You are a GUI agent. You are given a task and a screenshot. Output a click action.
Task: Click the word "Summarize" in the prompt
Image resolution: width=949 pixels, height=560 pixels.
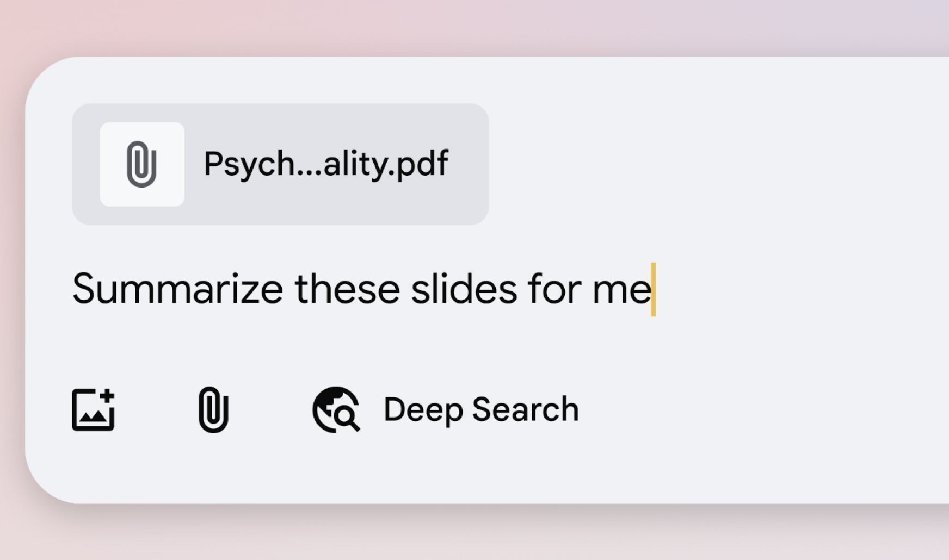[177, 289]
